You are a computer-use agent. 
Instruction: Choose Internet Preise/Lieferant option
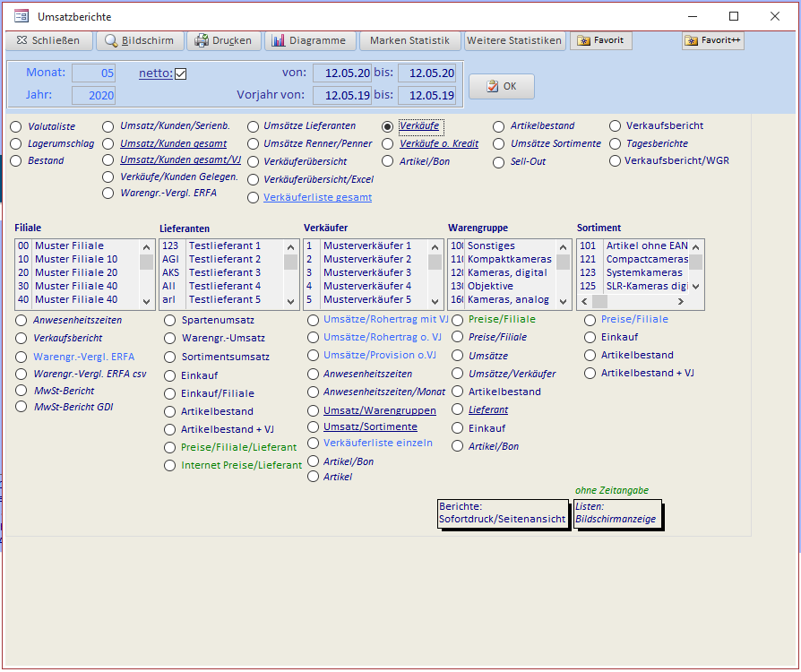[x=169, y=466]
